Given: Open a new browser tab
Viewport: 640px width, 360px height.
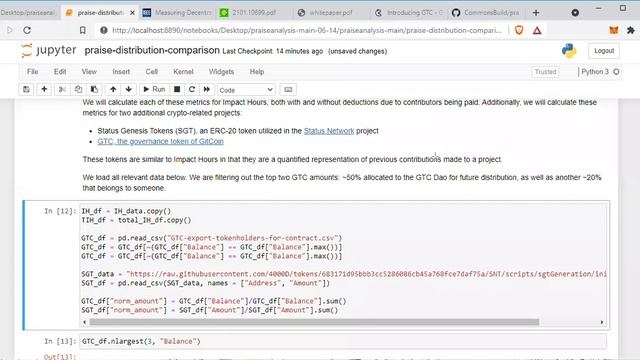Looking at the screenshot, I should click(536, 13).
